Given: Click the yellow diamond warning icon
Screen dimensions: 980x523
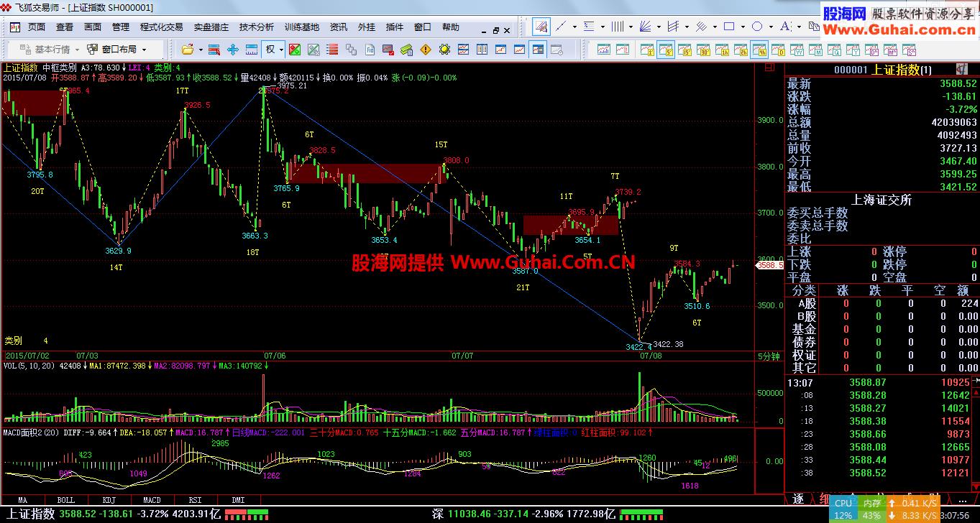Looking at the screenshot, I should point(426,50).
